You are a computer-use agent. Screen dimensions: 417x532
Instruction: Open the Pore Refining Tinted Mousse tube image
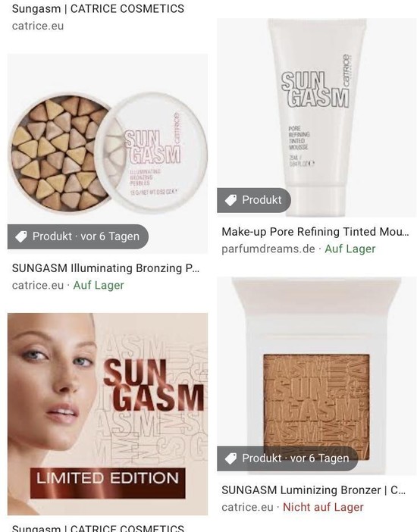(x=316, y=117)
